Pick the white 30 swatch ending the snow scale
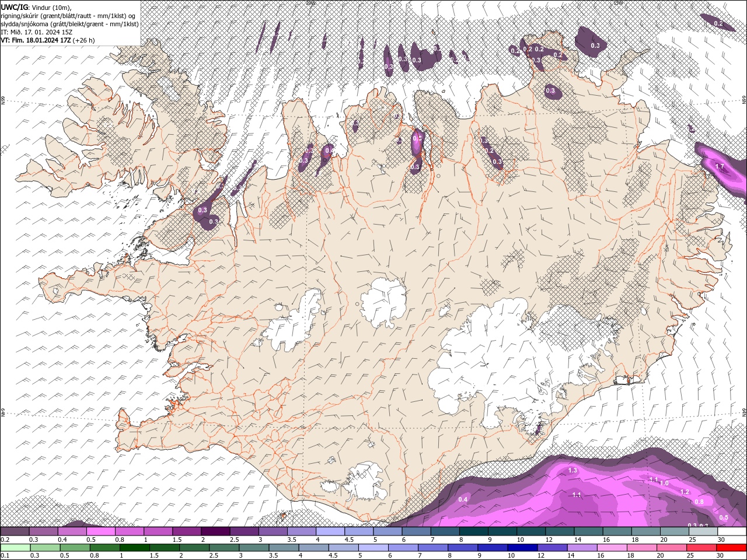 tap(732, 531)
